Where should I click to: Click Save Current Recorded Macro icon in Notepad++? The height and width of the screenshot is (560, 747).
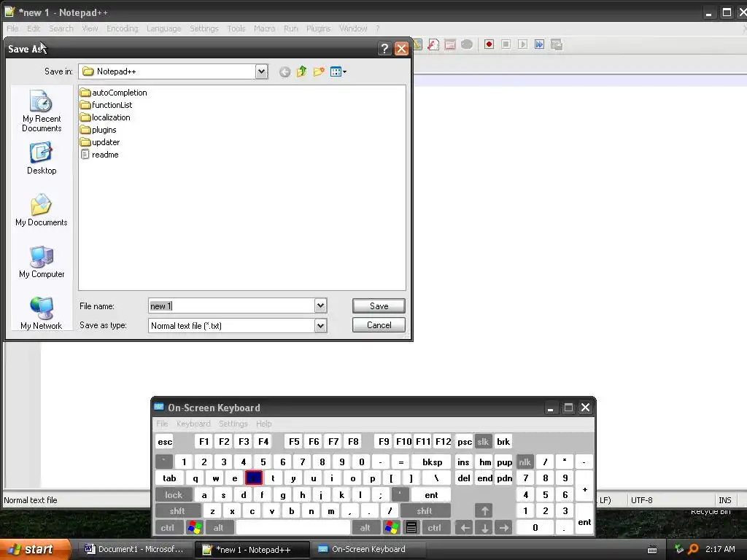(x=557, y=44)
